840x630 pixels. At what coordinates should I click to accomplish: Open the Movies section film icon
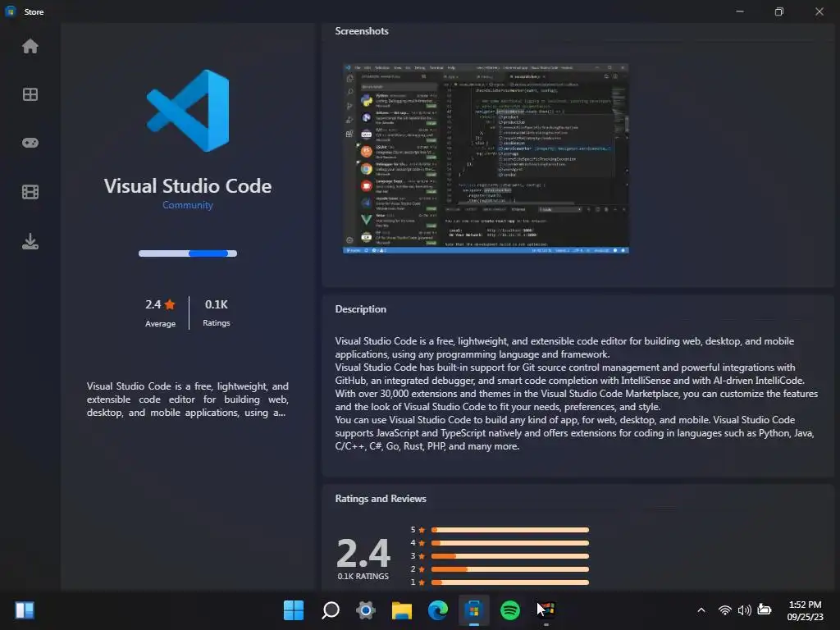pyautogui.click(x=30, y=192)
